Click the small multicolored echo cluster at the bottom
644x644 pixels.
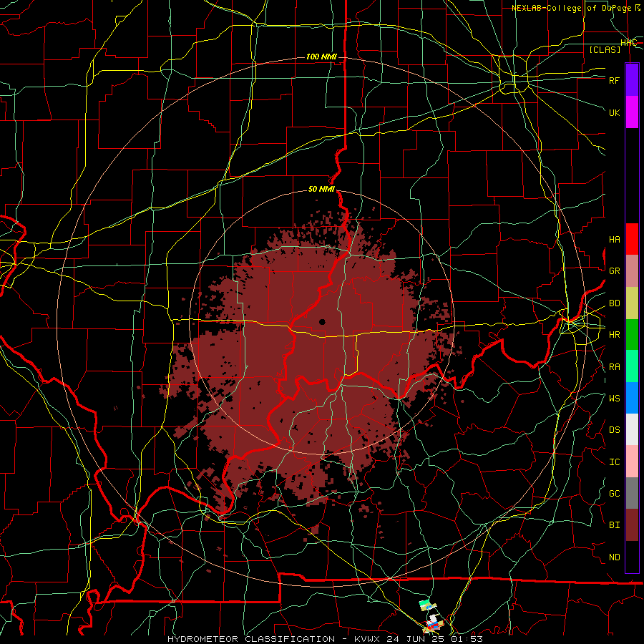tap(431, 616)
